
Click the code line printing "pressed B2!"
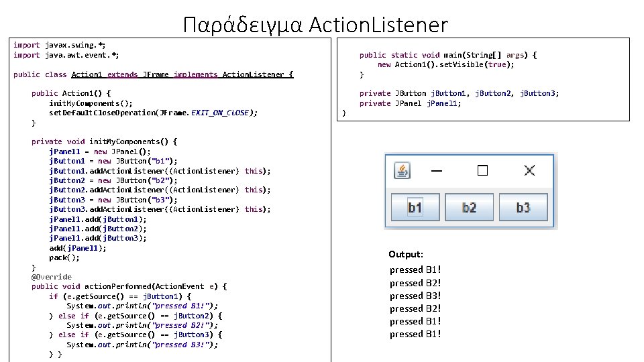[x=142, y=325]
